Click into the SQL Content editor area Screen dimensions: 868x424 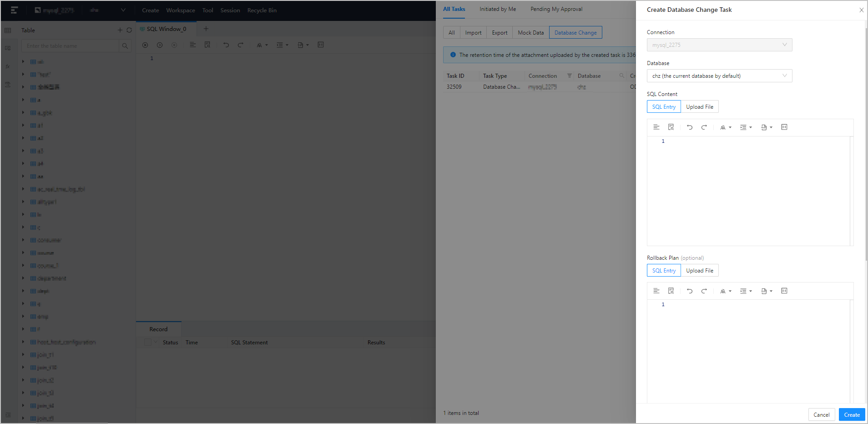pyautogui.click(x=750, y=191)
